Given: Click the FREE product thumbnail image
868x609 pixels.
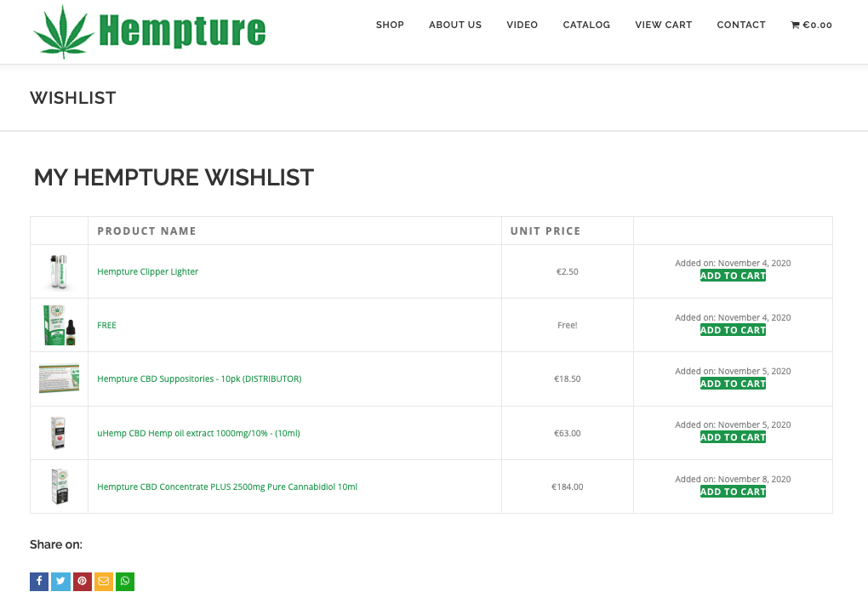Looking at the screenshot, I should click(59, 325).
